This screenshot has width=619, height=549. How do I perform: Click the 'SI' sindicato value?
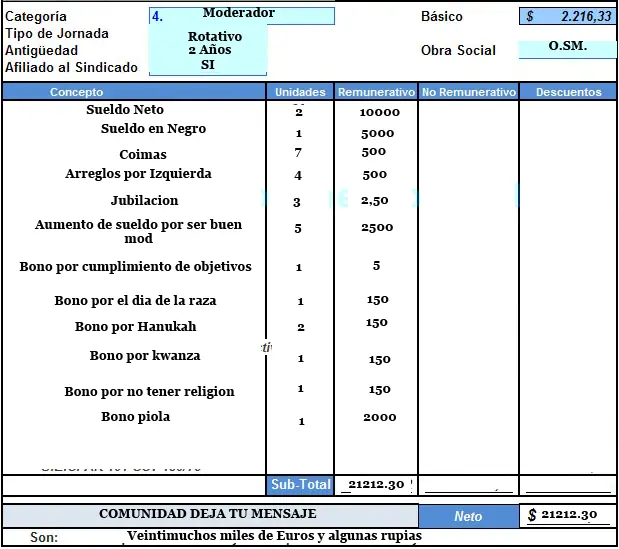[208, 64]
